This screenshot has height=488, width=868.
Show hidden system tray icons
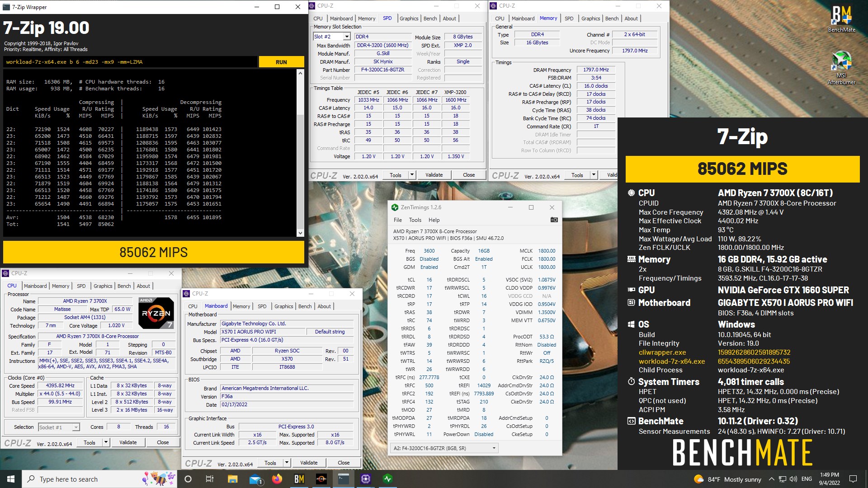tap(771, 479)
